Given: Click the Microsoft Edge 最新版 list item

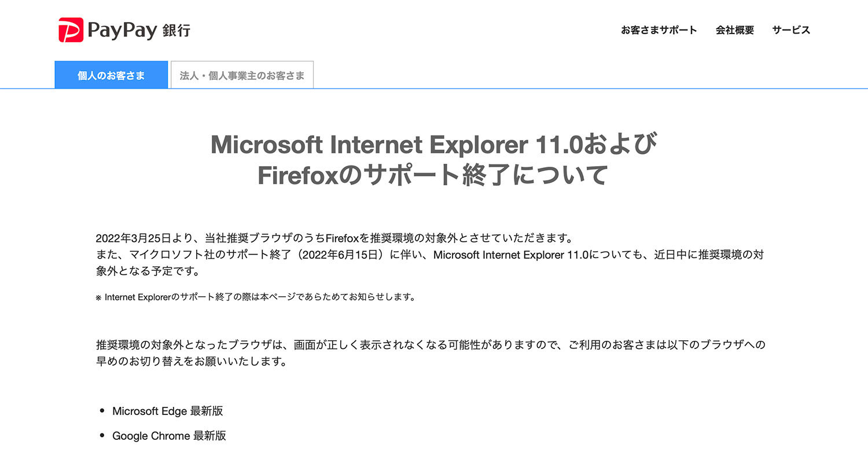Looking at the screenshot, I should point(168,411).
